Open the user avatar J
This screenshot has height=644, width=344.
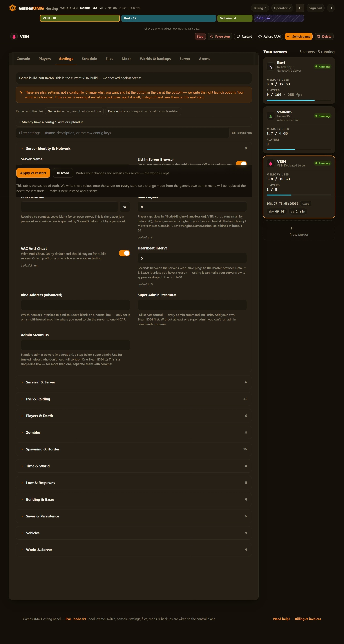331,8
